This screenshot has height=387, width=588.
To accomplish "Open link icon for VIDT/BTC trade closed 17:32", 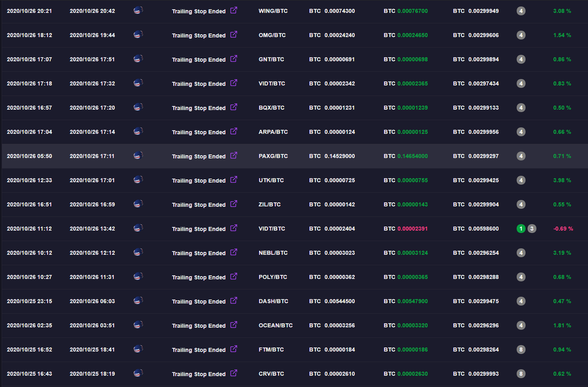I will click(234, 83).
